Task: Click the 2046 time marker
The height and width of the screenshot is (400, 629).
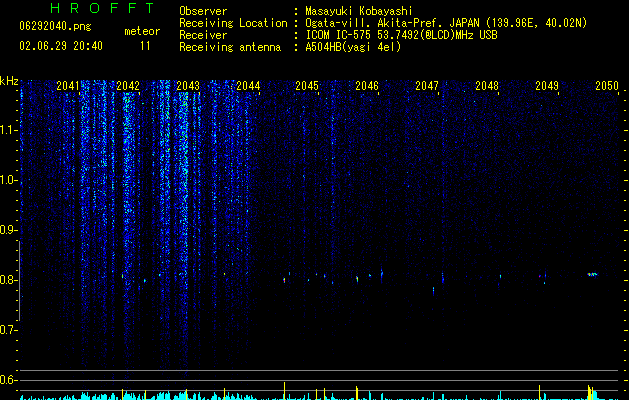Action: [x=367, y=86]
